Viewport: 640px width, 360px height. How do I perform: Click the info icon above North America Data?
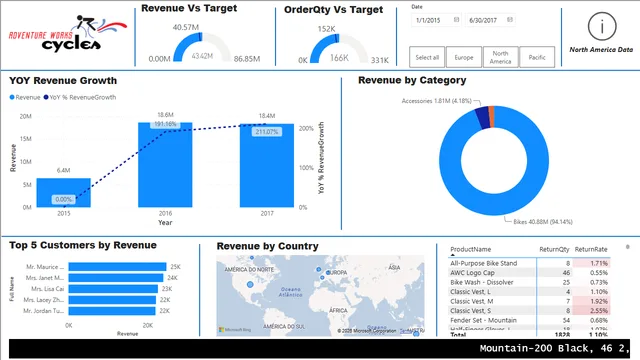[602, 27]
